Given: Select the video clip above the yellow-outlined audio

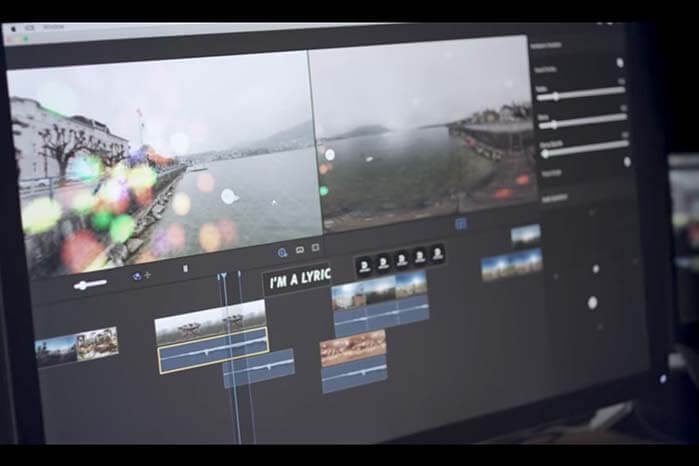Looking at the screenshot, I should 210,323.
